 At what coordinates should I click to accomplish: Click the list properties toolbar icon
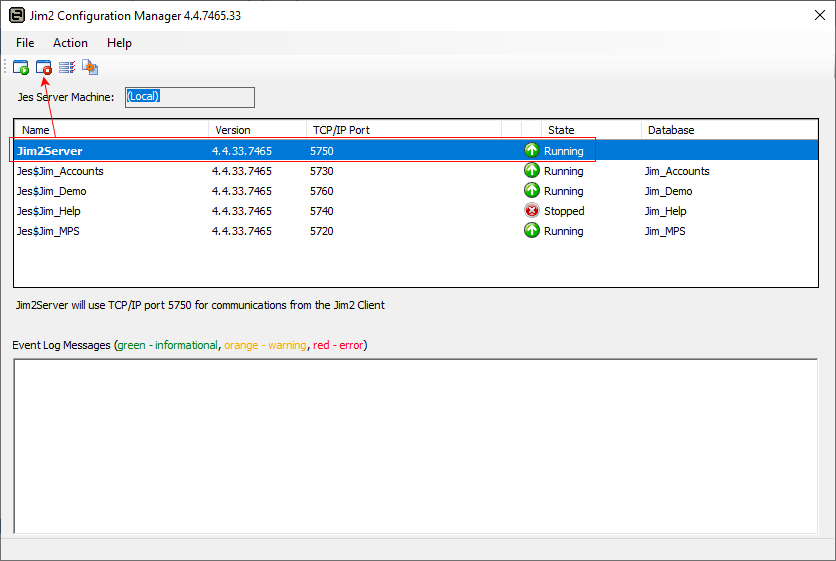[x=67, y=68]
